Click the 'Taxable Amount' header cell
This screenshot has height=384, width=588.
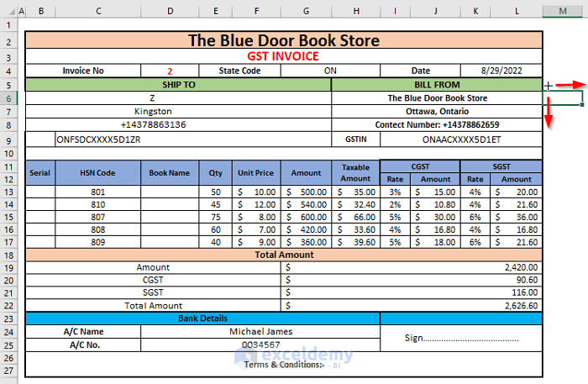(x=355, y=173)
